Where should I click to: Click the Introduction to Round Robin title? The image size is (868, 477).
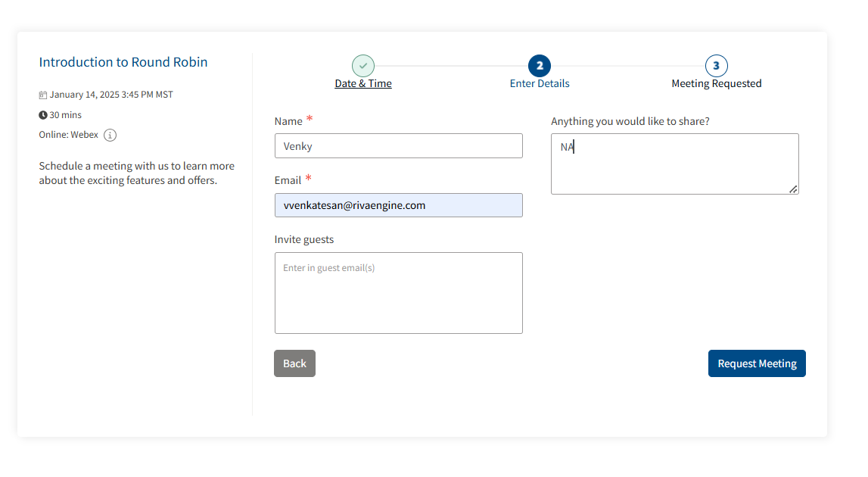click(x=123, y=62)
